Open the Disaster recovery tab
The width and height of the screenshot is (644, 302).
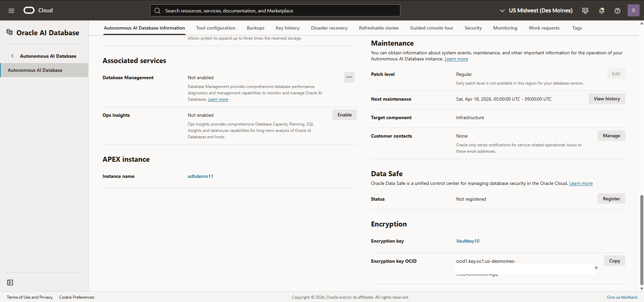pos(329,28)
